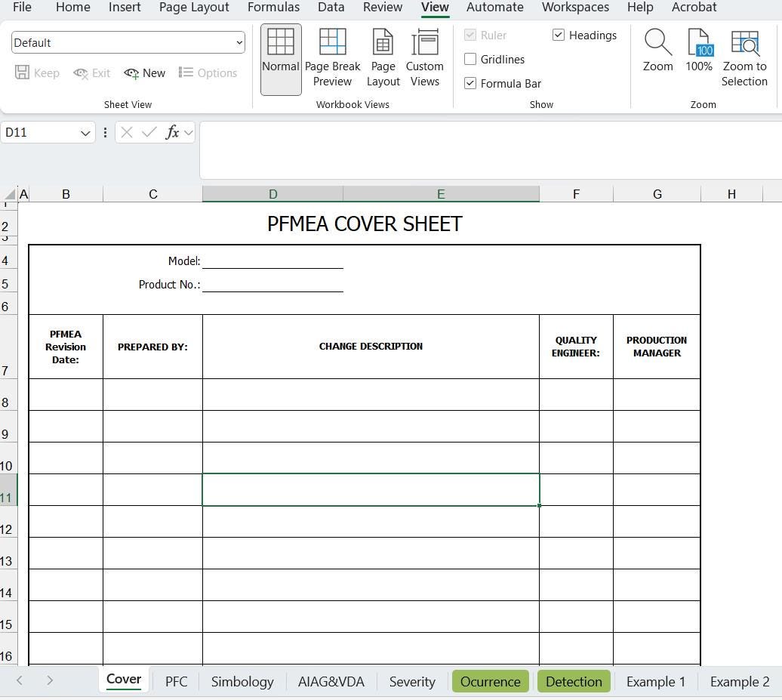Click the CHANGE DESCRIPTION header cell
782x700 pixels.
coord(371,347)
